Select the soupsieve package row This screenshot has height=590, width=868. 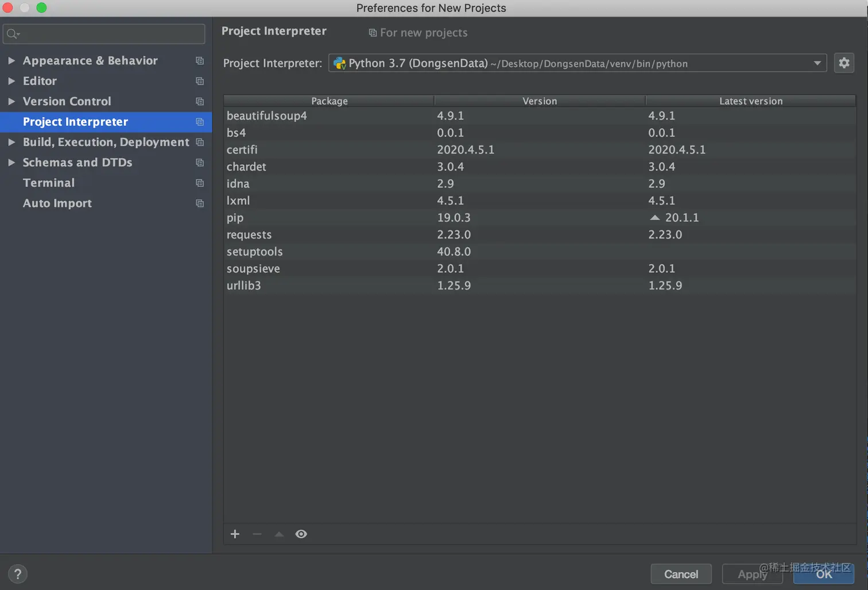click(x=540, y=268)
